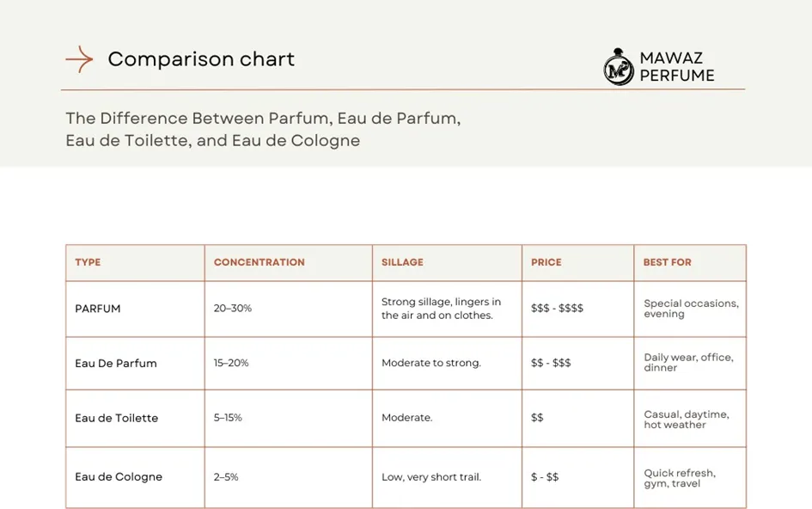The image size is (812, 509).
Task: Select the CONCENTRATION column header
Action: (x=259, y=262)
